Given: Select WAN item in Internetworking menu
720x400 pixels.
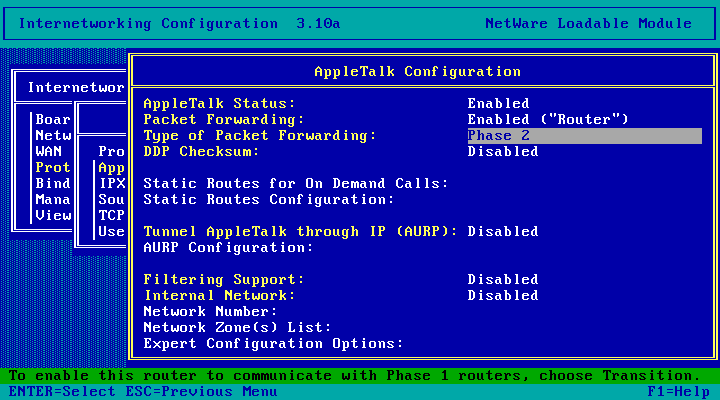Looking at the screenshot, I should click(49, 152).
